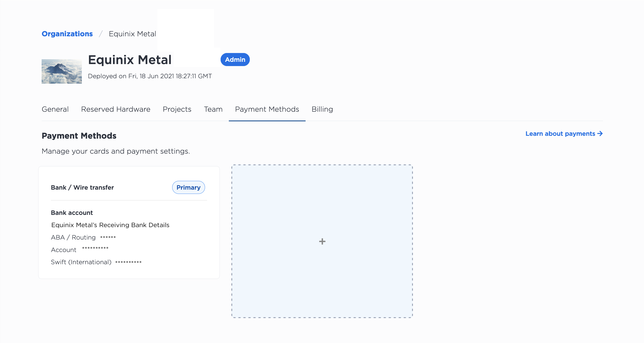Click the plus icon to add payment method
644x343 pixels.
click(322, 242)
